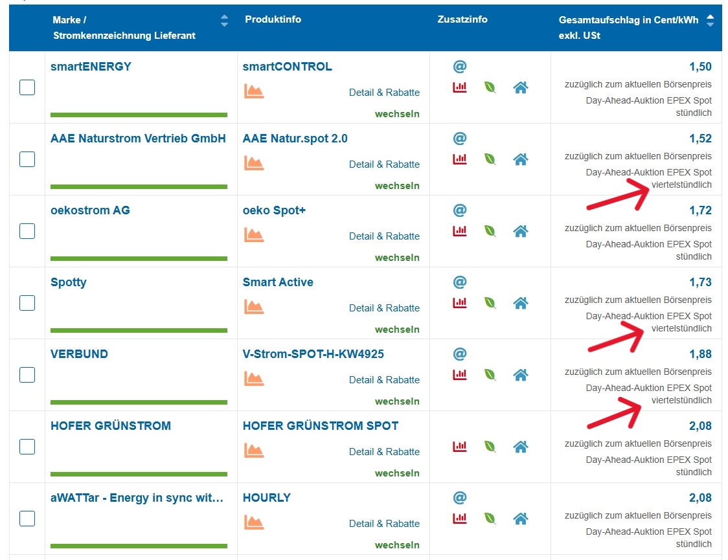Select the aWATTar checkbox

pos(27,519)
